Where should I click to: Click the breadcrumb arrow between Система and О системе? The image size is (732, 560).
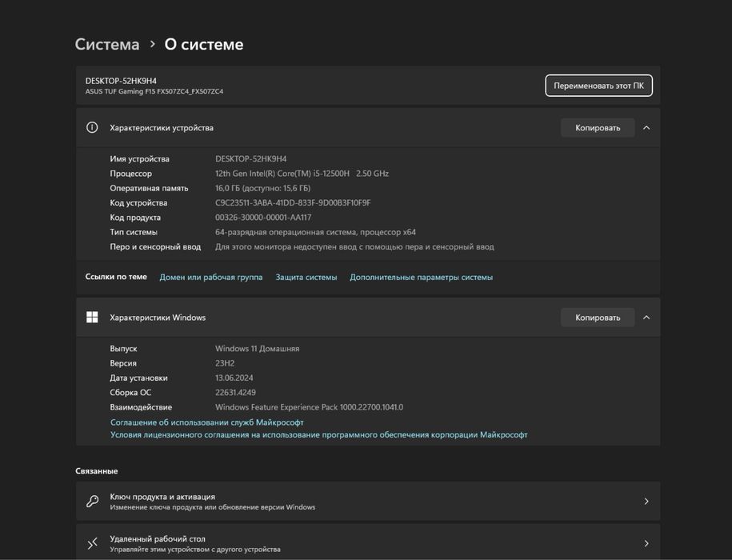152,44
